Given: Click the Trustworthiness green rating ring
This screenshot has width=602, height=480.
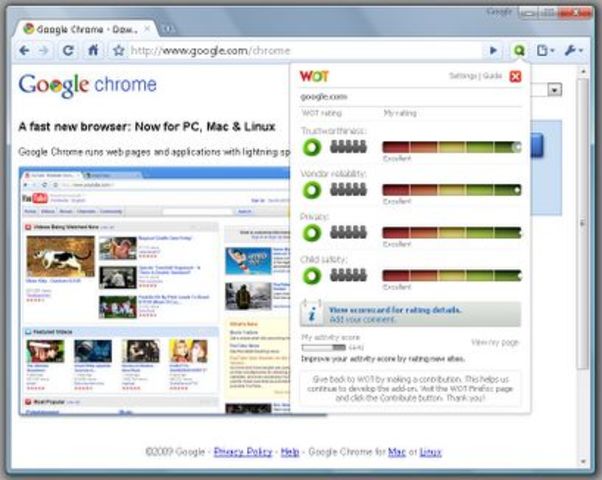Looking at the screenshot, I should tap(312, 147).
